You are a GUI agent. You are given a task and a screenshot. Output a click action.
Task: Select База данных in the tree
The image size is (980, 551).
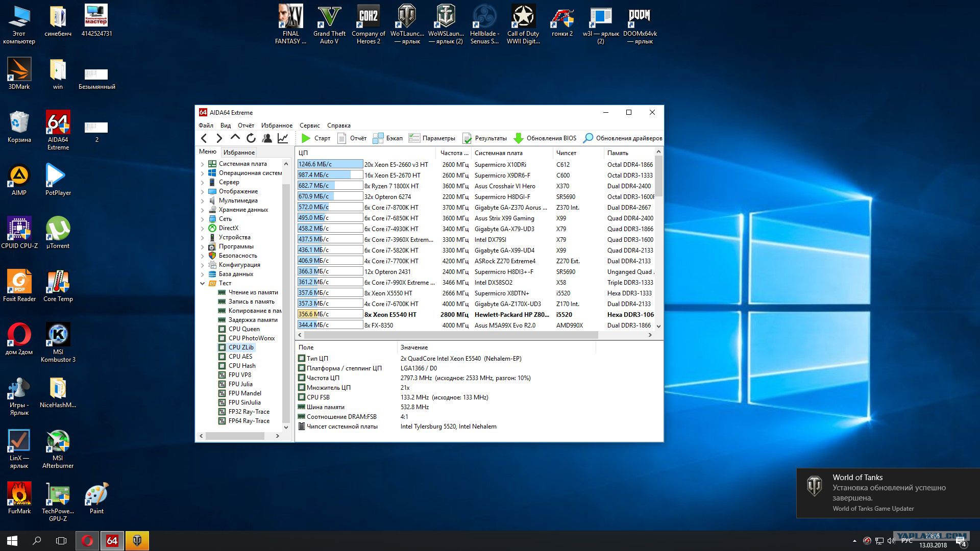click(x=236, y=274)
